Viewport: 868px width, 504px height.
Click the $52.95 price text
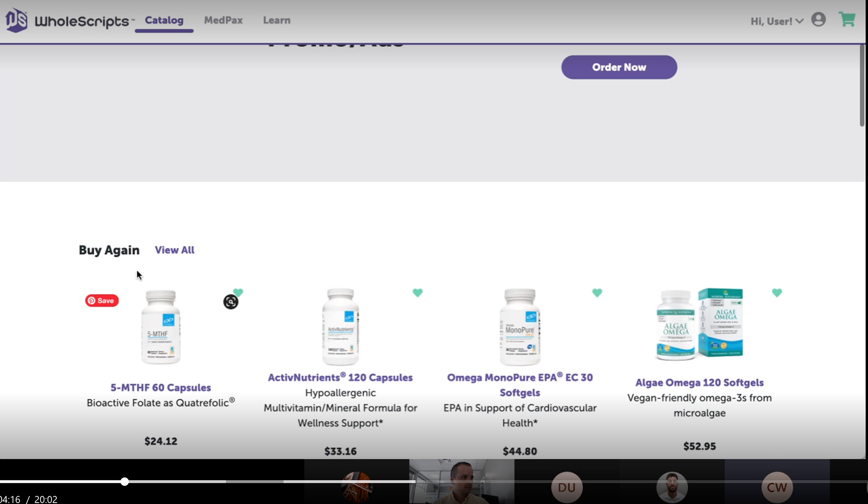[699, 446]
